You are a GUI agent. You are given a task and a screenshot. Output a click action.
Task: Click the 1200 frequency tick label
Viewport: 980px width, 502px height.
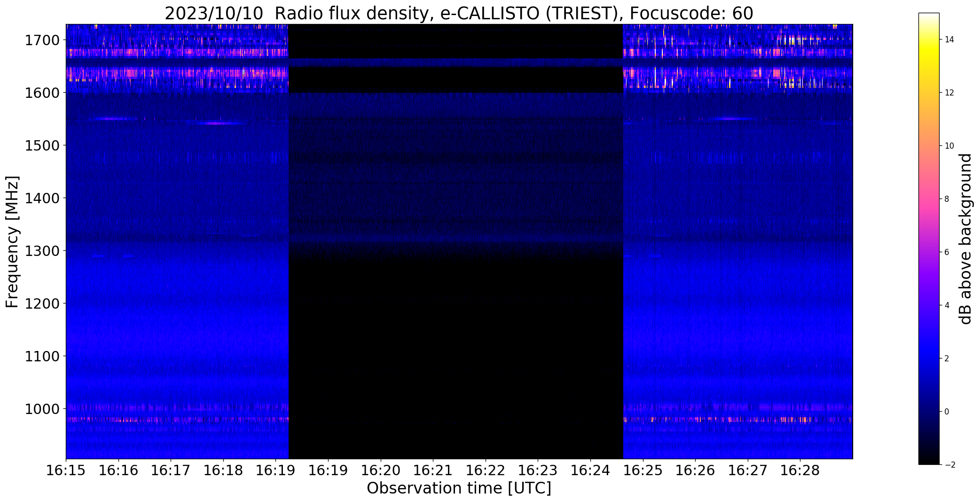42,304
